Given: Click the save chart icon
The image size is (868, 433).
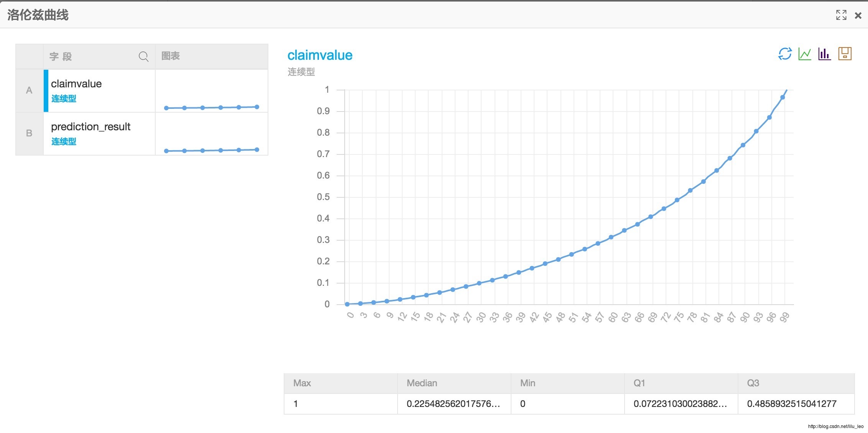Looking at the screenshot, I should point(845,54).
